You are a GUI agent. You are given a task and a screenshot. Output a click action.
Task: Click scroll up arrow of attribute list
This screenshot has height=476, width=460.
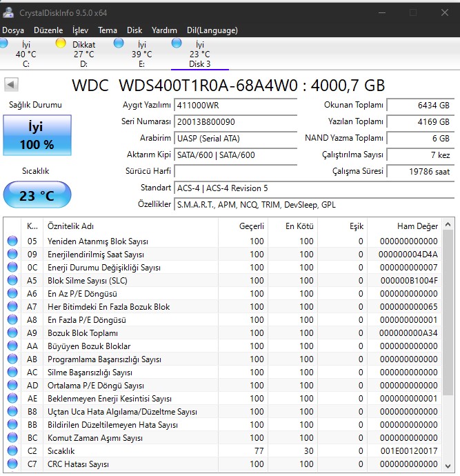click(x=448, y=225)
